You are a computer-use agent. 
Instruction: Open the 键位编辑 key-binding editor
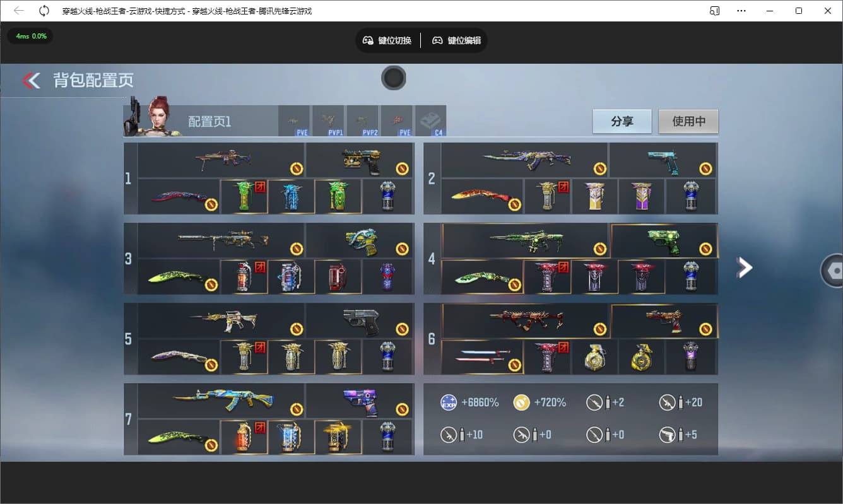[x=456, y=40]
